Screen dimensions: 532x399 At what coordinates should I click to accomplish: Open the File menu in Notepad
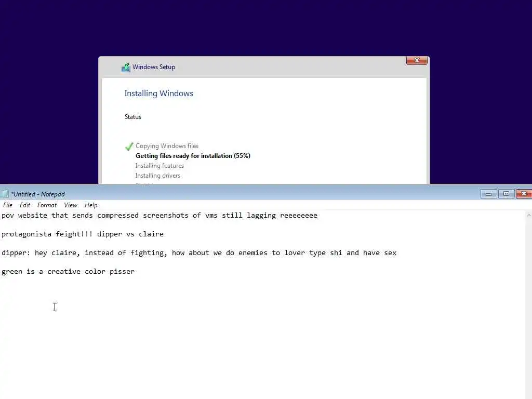coord(8,205)
